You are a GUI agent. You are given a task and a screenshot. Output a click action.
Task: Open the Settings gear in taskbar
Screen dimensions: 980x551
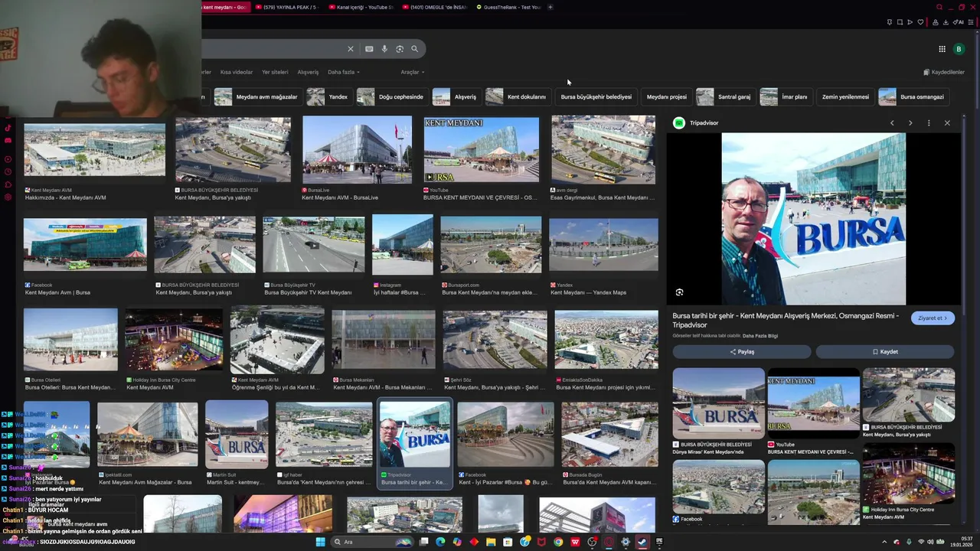coord(626,542)
